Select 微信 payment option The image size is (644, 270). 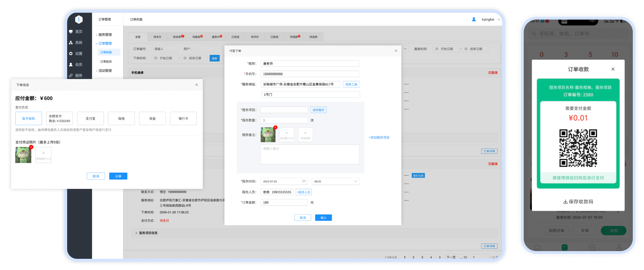(121, 119)
